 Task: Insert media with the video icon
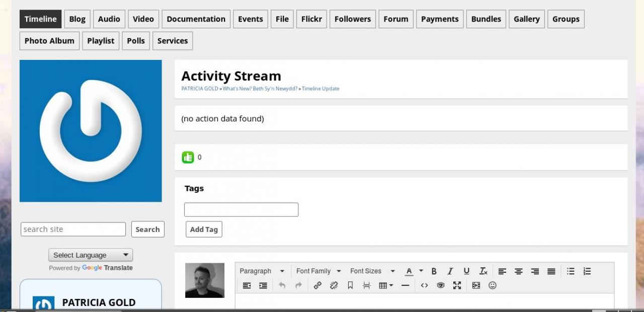(x=476, y=285)
